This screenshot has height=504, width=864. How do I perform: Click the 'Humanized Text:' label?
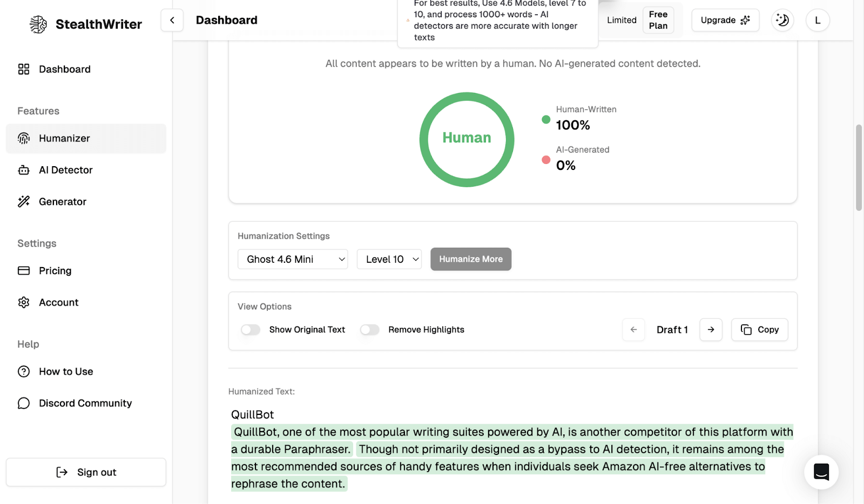[x=261, y=392]
